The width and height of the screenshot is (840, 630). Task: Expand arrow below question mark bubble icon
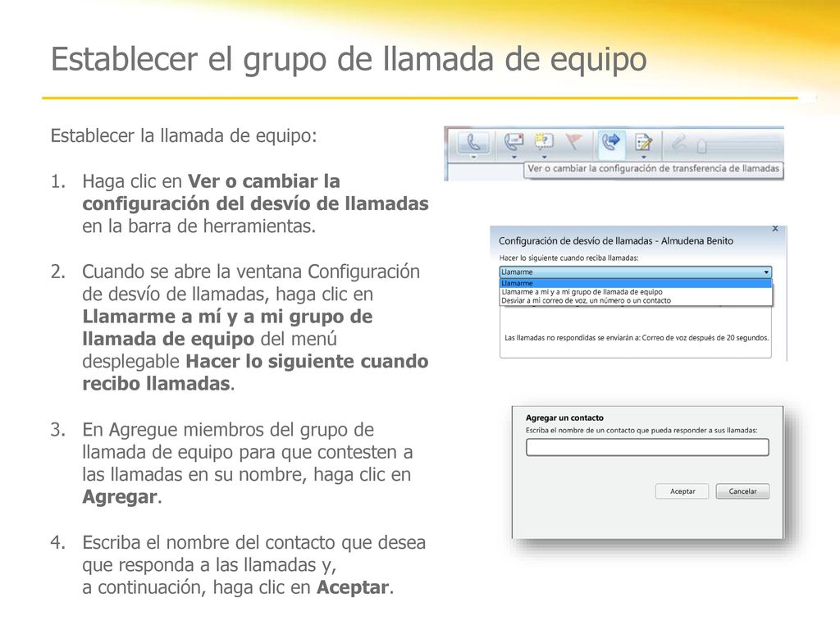click(545, 157)
